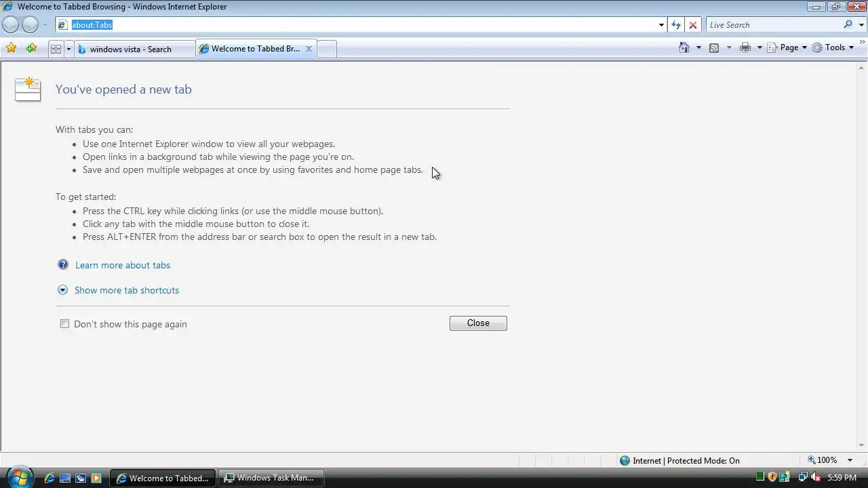Click the Learn more about tabs link
The height and width of the screenshot is (488, 868).
click(123, 265)
